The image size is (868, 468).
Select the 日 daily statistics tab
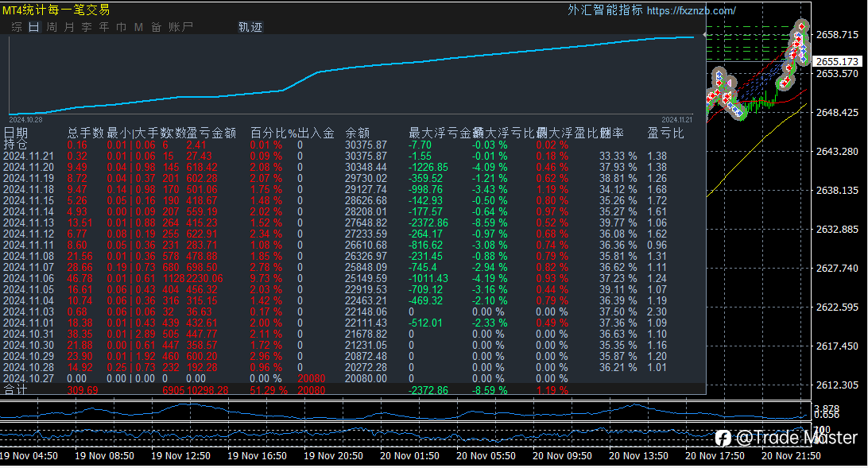point(33,27)
